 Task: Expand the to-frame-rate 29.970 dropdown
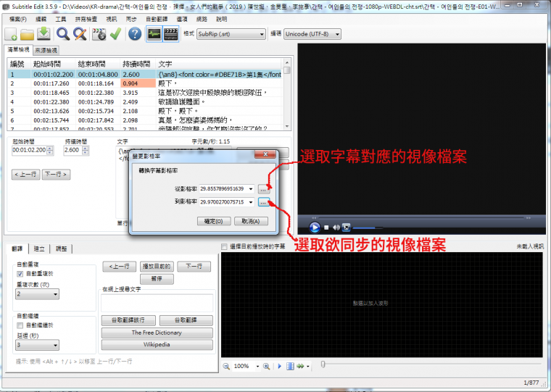pos(251,202)
